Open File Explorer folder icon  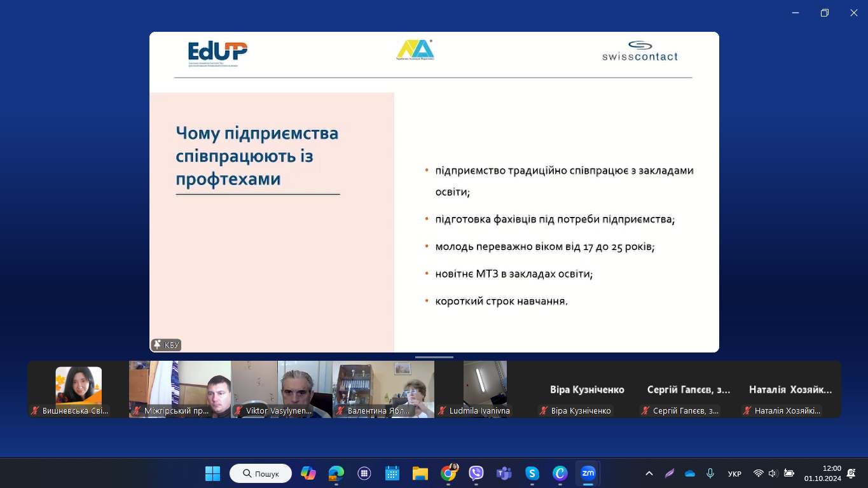(x=420, y=473)
